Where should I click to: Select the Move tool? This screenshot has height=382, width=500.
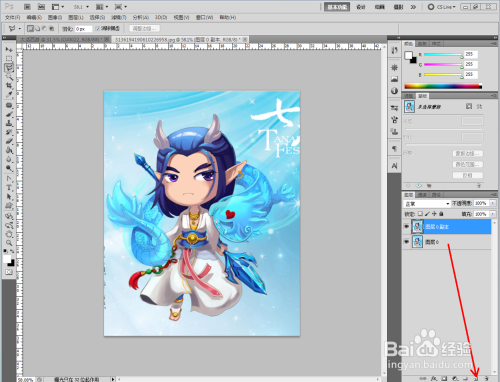tap(9, 50)
